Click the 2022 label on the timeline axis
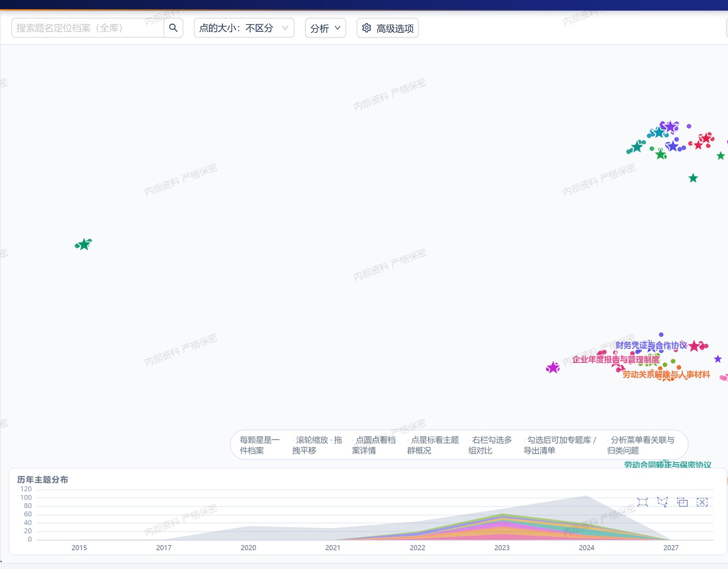Image resolution: width=728 pixels, height=569 pixels. (417, 548)
